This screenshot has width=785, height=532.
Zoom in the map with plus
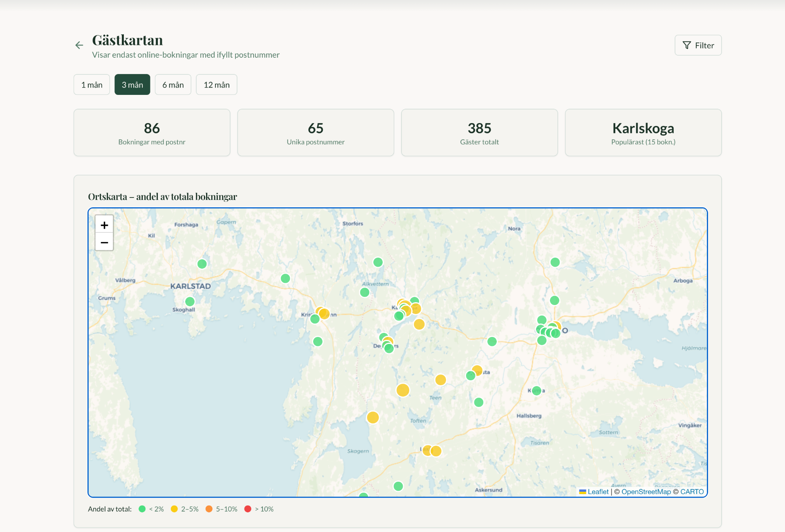104,224
